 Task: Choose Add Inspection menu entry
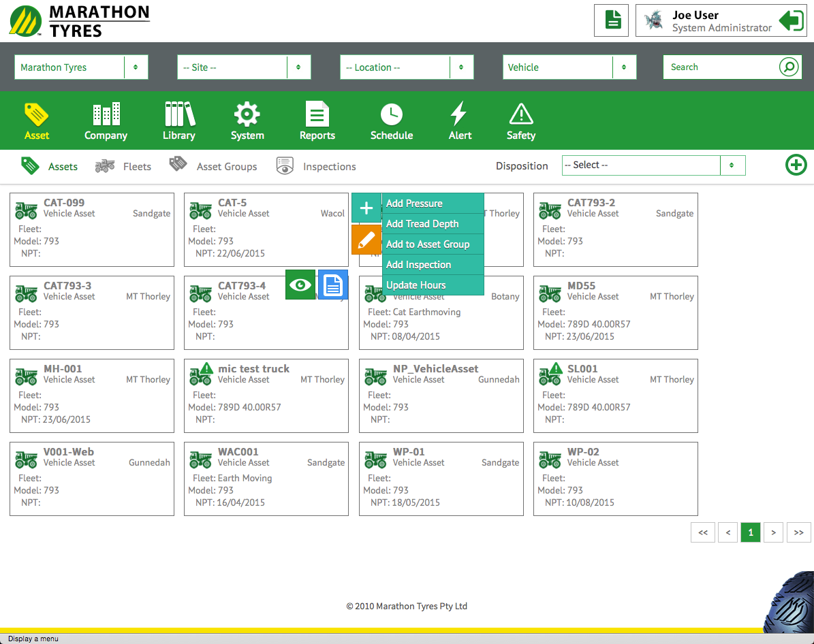[x=418, y=265]
